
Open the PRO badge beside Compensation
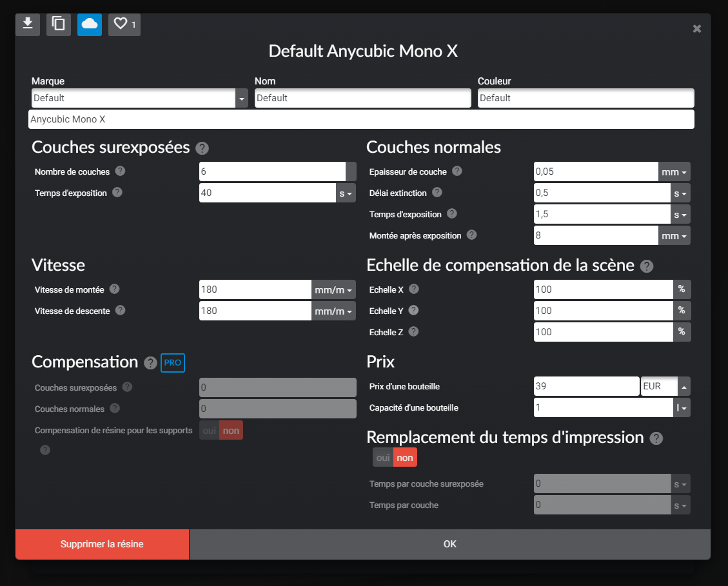173,363
